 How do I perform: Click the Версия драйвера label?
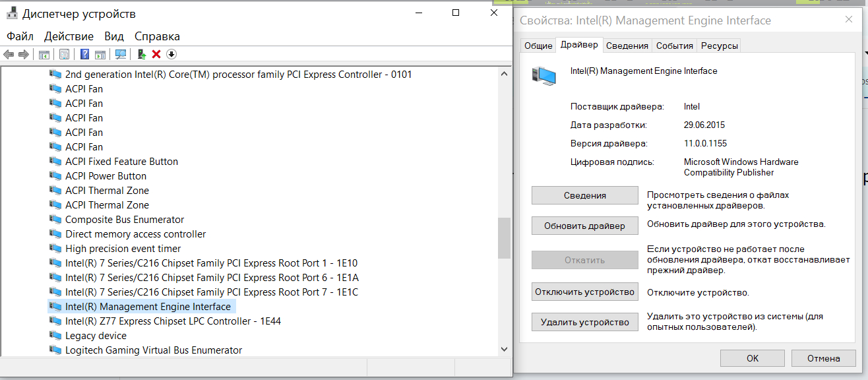pyautogui.click(x=609, y=143)
